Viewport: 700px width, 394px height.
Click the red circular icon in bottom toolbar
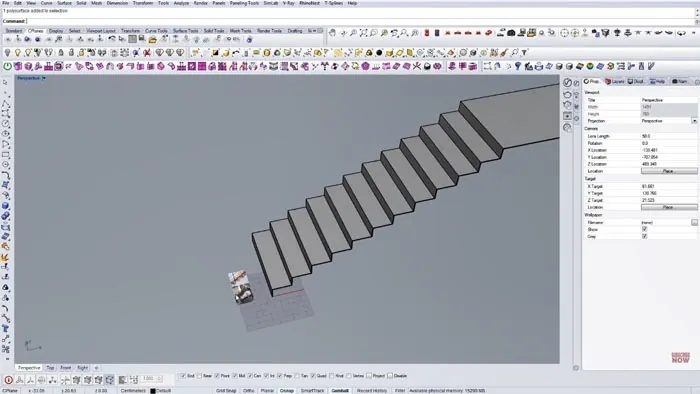[x=8, y=380]
